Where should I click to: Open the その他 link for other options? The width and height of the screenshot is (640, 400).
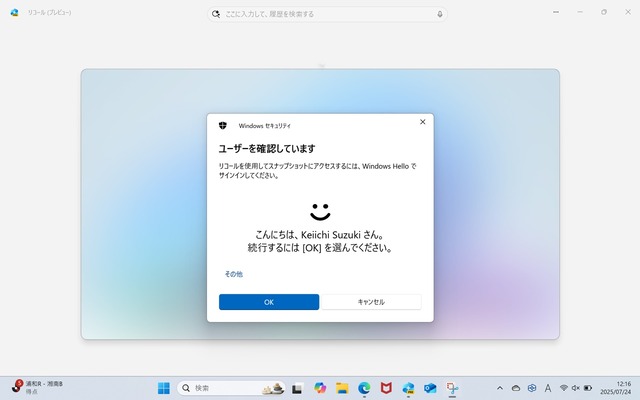233,274
